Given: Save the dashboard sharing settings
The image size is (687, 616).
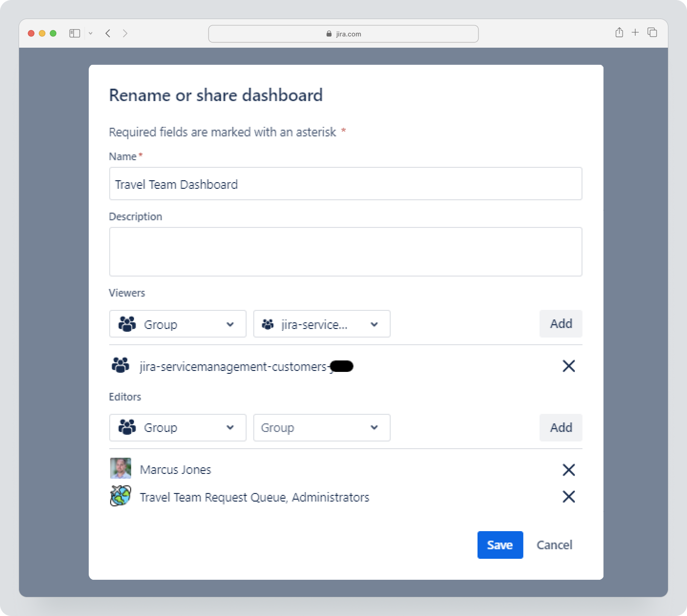Looking at the screenshot, I should (500, 544).
